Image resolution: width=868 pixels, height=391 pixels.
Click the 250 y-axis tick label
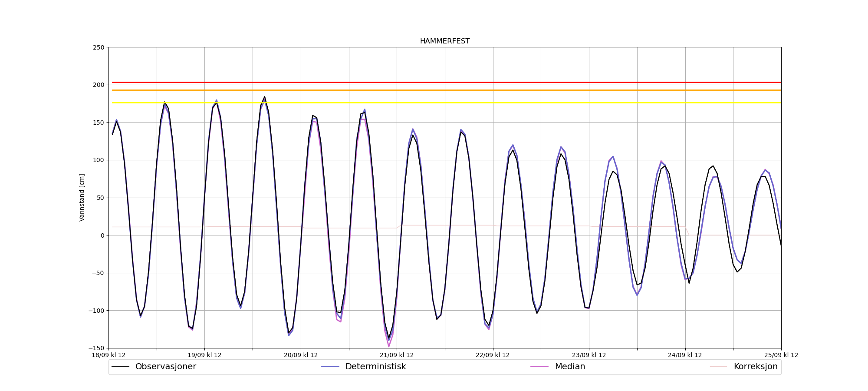[x=99, y=47]
